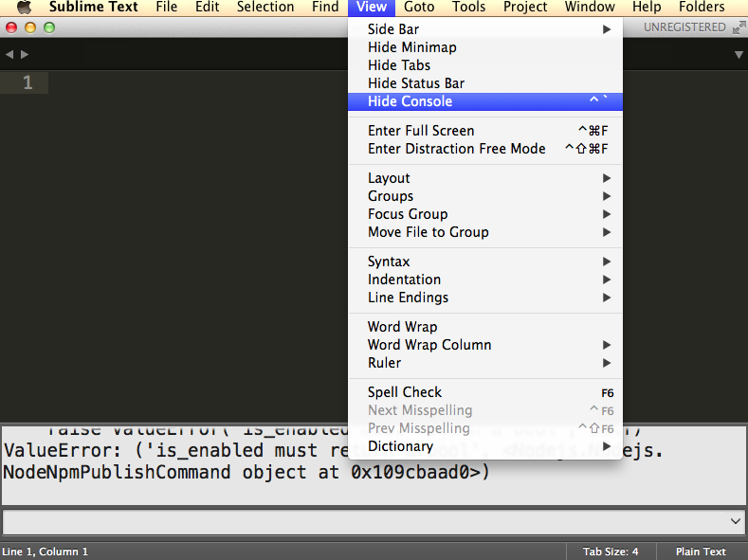Click the red close window button
Screen dimensions: 748x560
[x=11, y=27]
